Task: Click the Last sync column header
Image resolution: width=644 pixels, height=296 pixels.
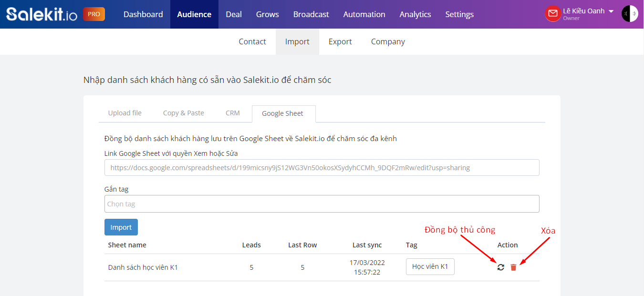Action: pos(367,245)
